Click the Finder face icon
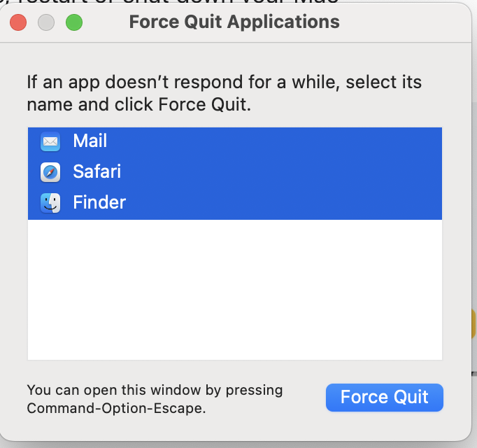Screen dimensions: 477x448 [x=50, y=203]
